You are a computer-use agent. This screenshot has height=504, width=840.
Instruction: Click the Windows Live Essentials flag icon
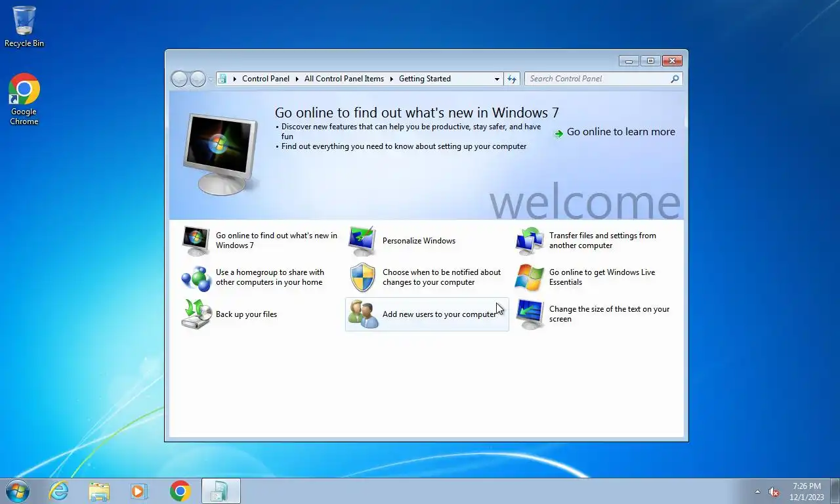529,278
